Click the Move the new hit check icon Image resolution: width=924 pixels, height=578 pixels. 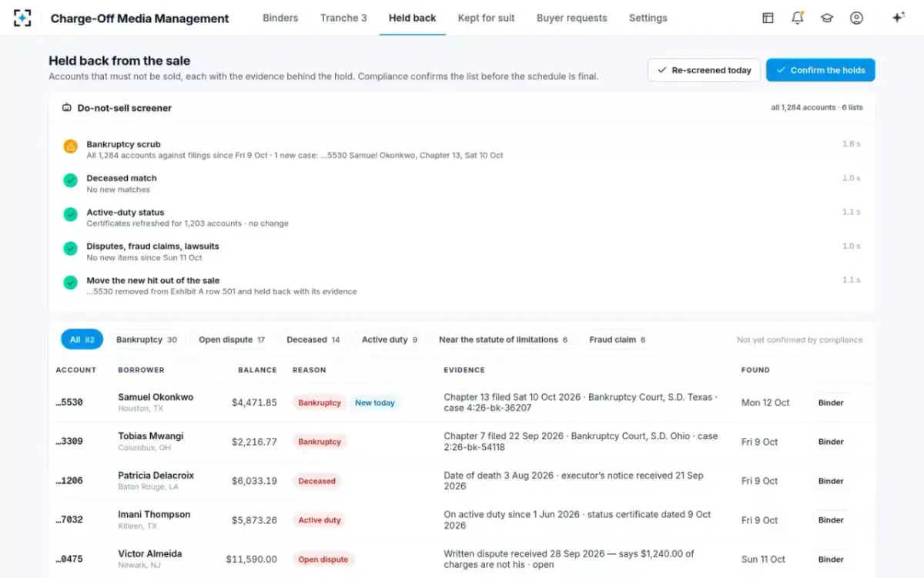[70, 282]
